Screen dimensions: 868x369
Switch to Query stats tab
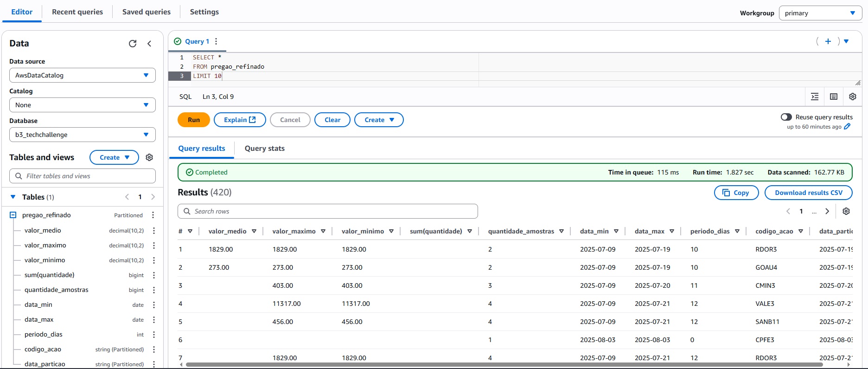pos(265,149)
